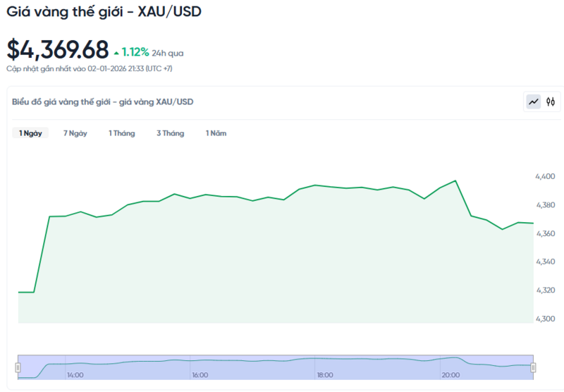The height and width of the screenshot is (392, 564).
Task: Select the 7 Ngày time range
Action: coord(75,133)
